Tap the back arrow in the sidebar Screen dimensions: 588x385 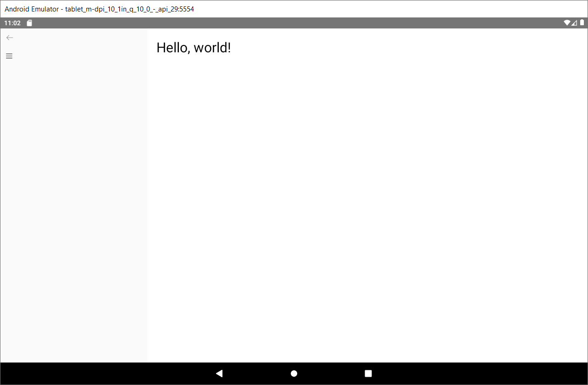[10, 38]
